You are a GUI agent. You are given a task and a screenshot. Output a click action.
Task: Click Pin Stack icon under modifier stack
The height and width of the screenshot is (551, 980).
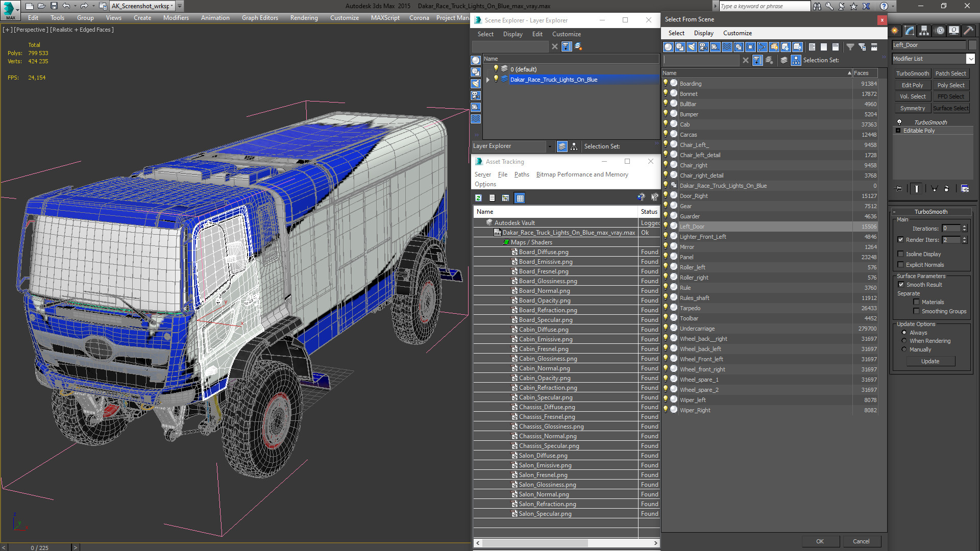pos(899,189)
